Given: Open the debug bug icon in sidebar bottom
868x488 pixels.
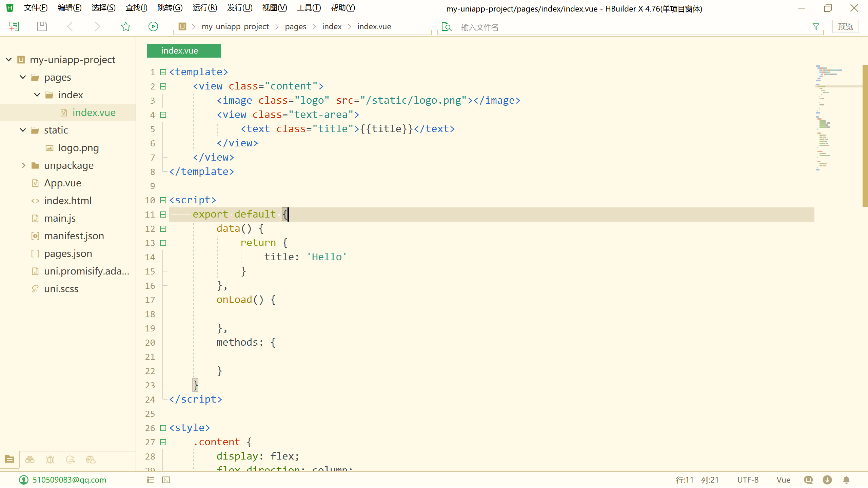Looking at the screenshot, I should [x=50, y=460].
